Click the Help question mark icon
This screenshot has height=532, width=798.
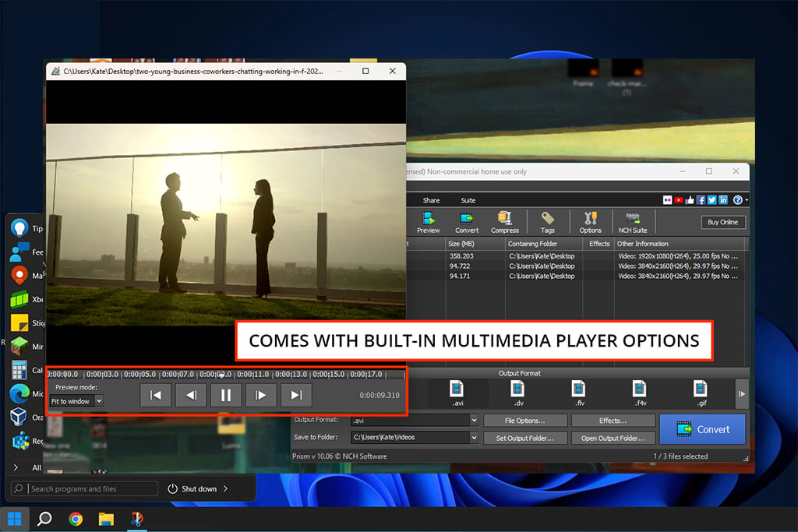click(737, 200)
